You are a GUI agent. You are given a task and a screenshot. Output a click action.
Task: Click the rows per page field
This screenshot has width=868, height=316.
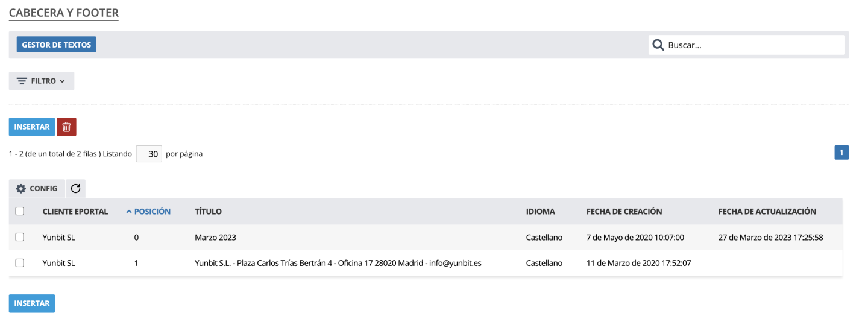pos(149,154)
